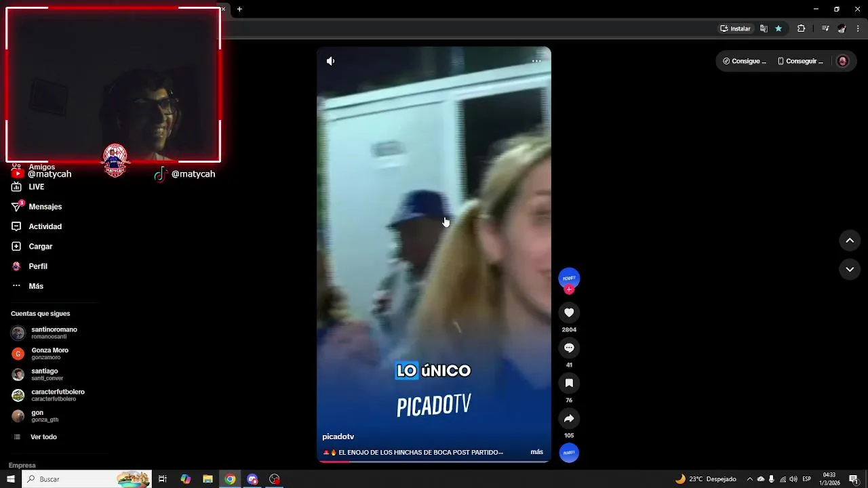Follow picadotv with the red plus
The image size is (868, 488).
click(x=569, y=289)
